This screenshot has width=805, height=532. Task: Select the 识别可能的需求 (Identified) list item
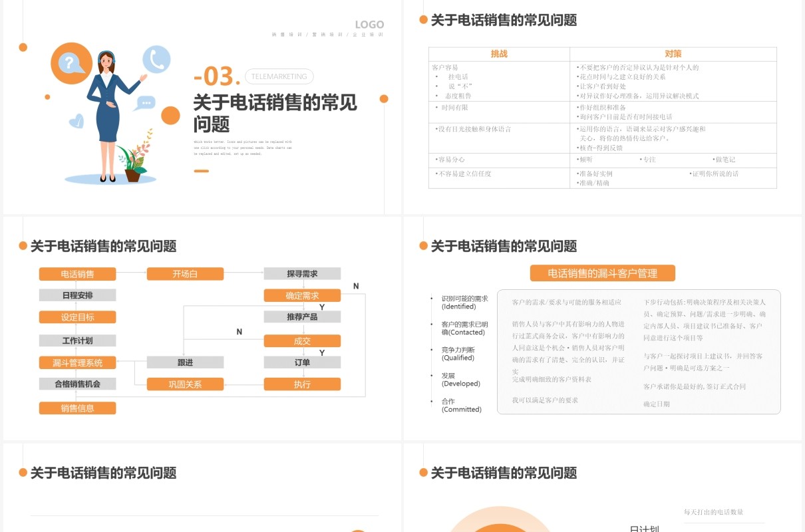(464, 303)
